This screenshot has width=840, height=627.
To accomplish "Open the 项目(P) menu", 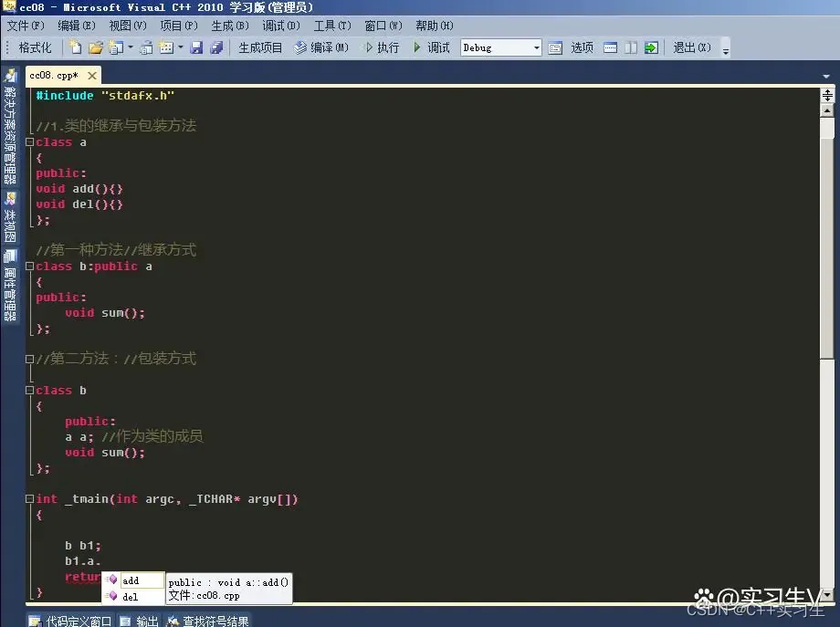I will (x=178, y=26).
